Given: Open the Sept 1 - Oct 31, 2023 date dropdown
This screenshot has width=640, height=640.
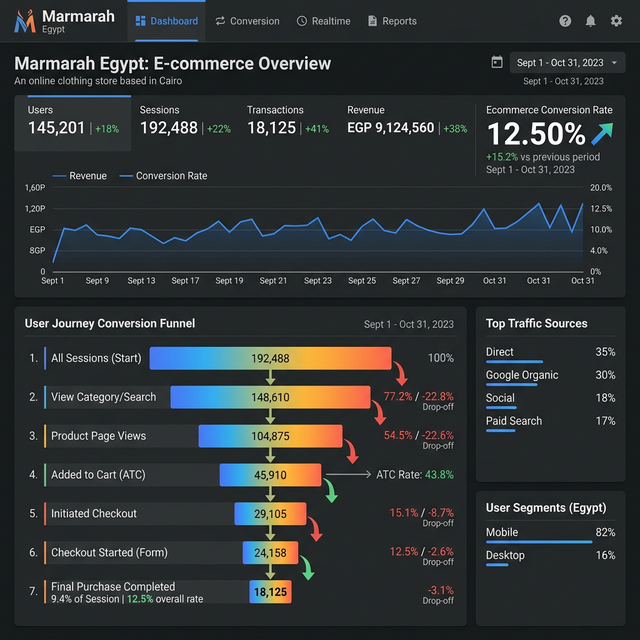Looking at the screenshot, I should [567, 63].
